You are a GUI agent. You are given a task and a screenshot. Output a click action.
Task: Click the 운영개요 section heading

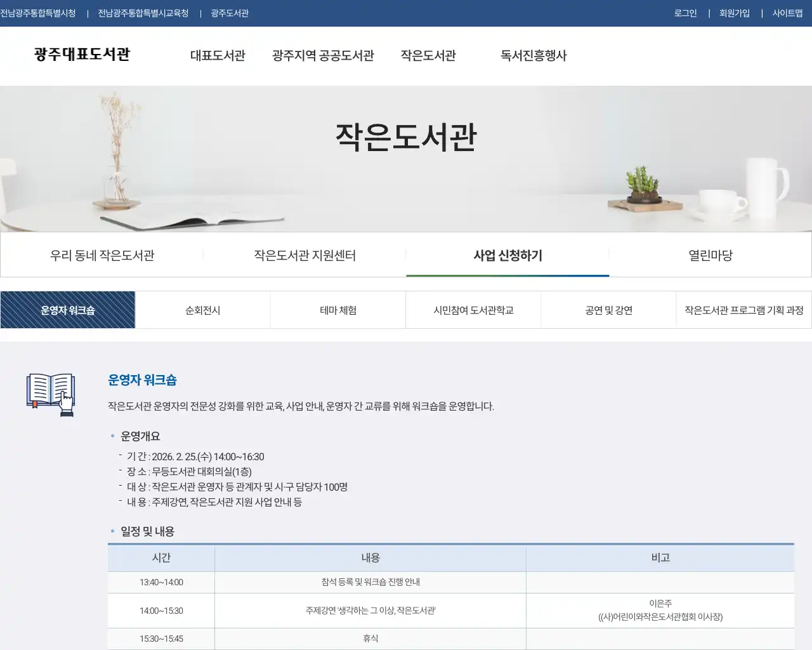[140, 436]
